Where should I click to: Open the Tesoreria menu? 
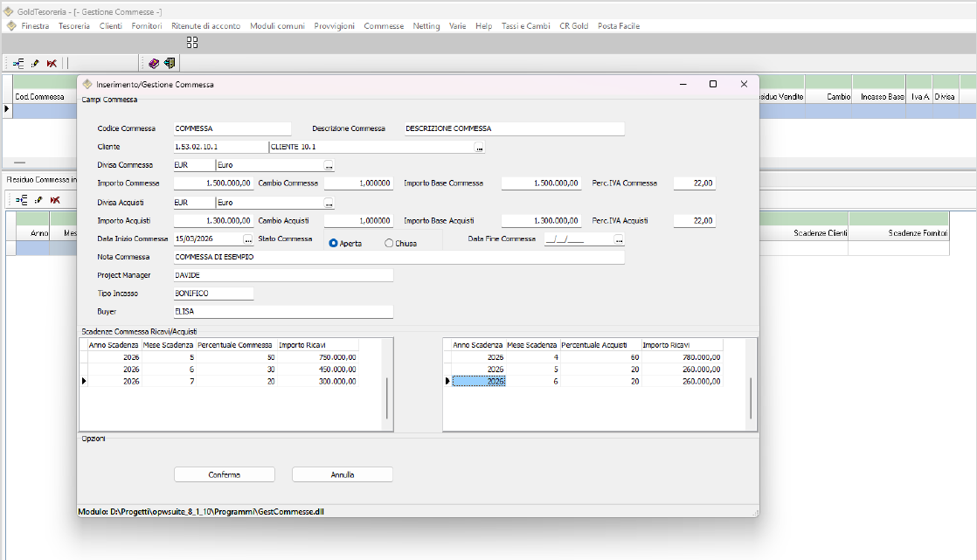(74, 26)
